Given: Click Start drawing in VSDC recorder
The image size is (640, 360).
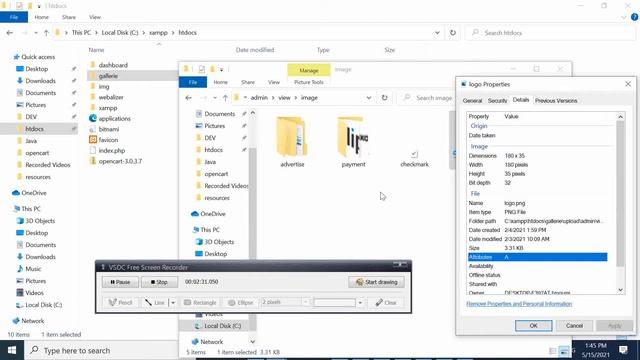Looking at the screenshot, I should (x=376, y=282).
